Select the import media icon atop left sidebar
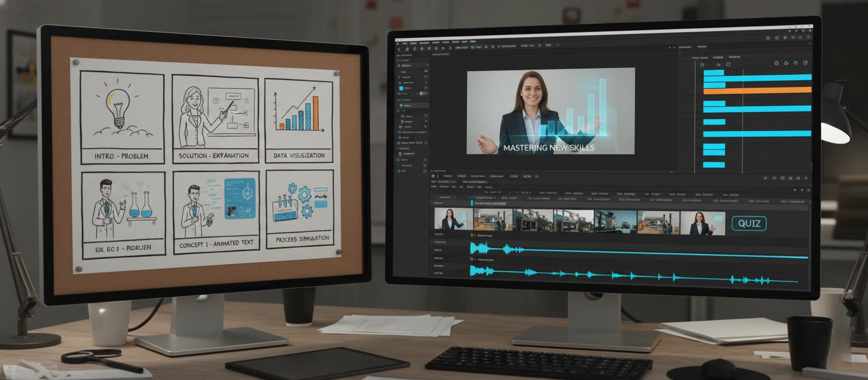 (398, 49)
